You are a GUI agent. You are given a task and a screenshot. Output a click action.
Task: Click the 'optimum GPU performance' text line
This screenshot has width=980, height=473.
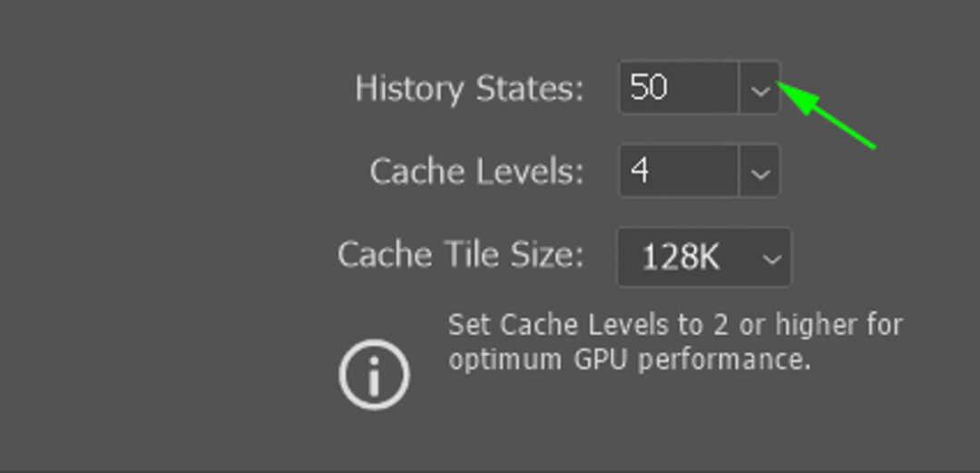coord(628,360)
